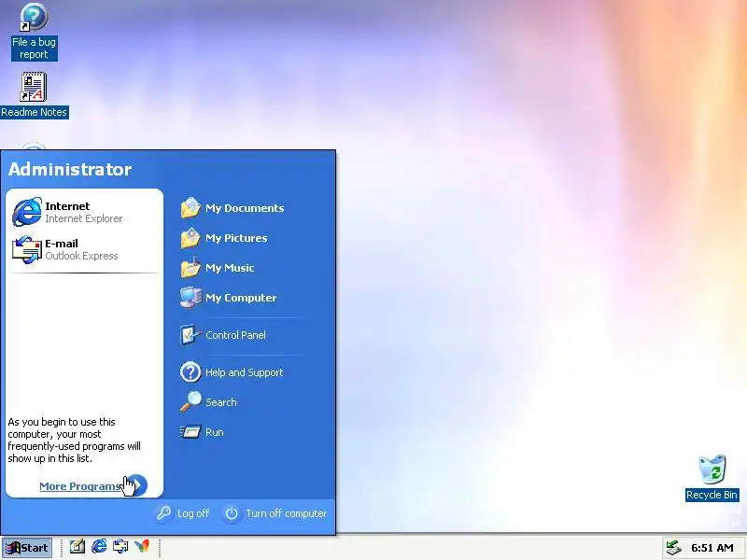Open the Run dialog entry
The width and height of the screenshot is (747, 560).
[202, 432]
